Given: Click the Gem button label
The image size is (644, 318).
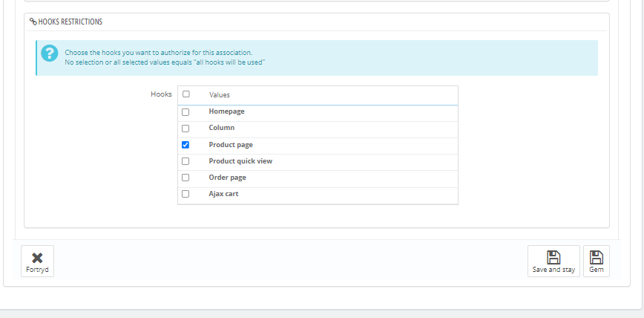Looking at the screenshot, I should pos(596,270).
